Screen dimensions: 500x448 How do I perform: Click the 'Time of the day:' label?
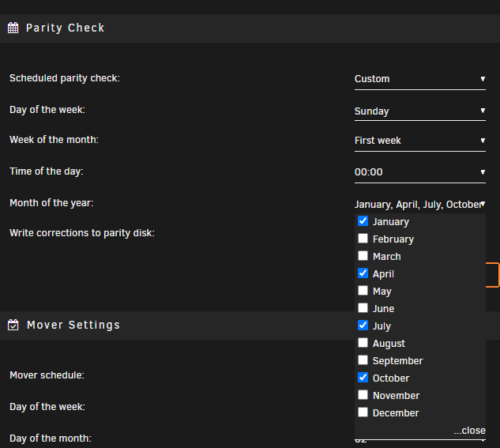click(x=47, y=171)
